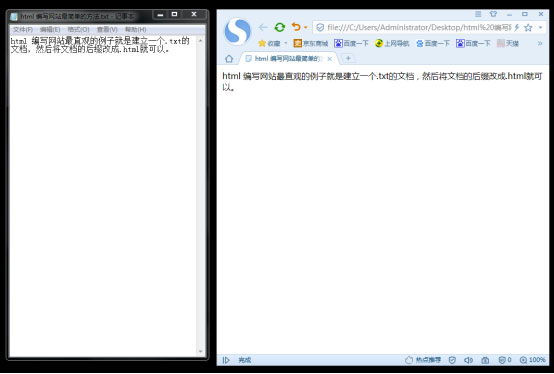This screenshot has width=554, height=374.
Task: Click the orange undo/restore page icon
Action: pos(296,27)
